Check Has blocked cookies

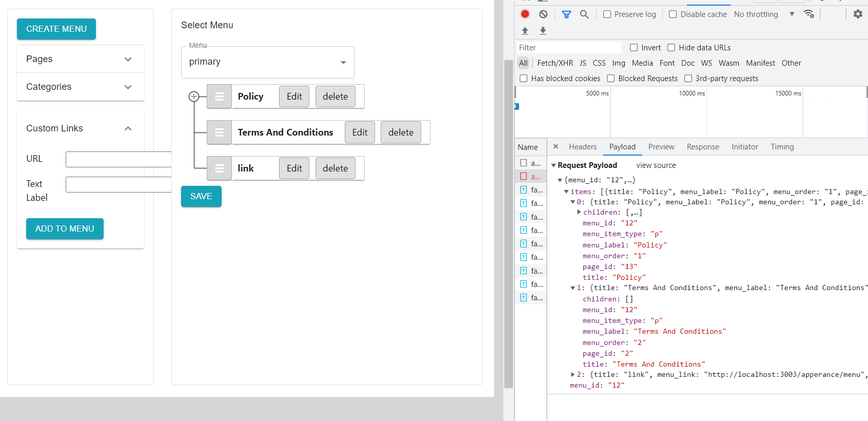[x=523, y=79]
